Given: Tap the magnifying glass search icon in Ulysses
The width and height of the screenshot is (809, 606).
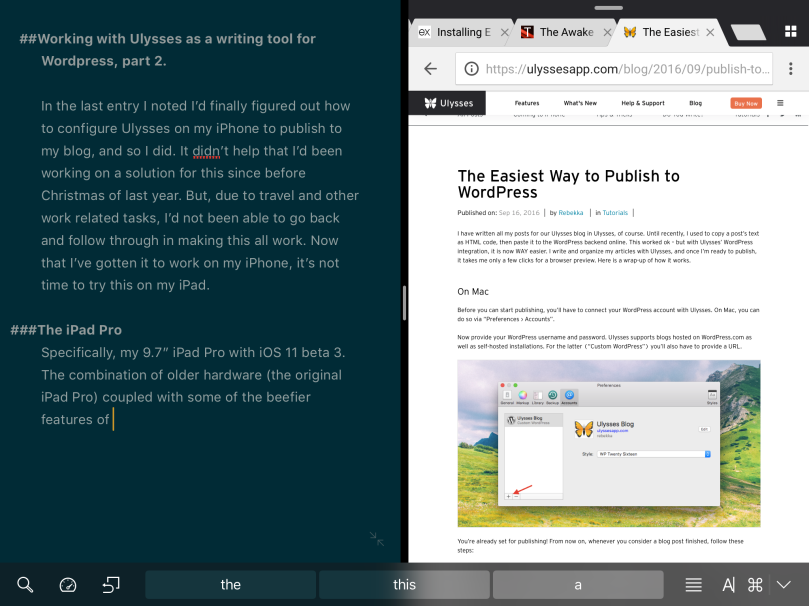Looking at the screenshot, I should pos(25,585).
